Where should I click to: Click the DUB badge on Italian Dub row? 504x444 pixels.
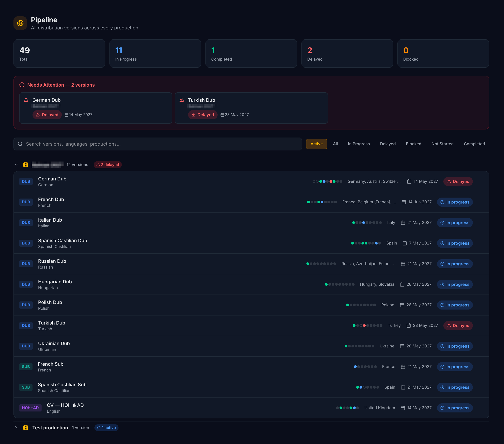pos(26,223)
